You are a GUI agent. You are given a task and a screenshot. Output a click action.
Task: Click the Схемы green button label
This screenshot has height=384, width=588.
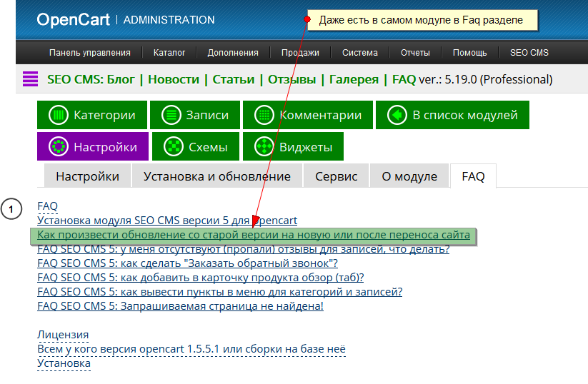pos(208,147)
